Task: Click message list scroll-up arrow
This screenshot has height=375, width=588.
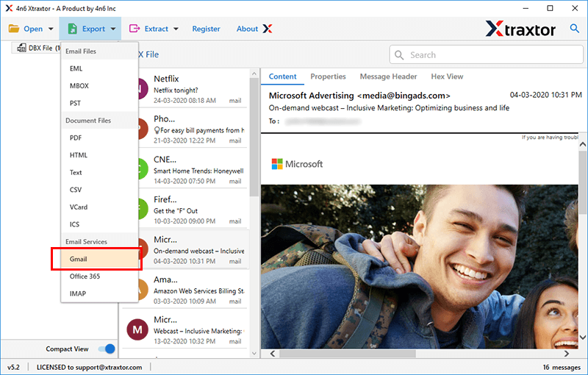Action: 254,74
